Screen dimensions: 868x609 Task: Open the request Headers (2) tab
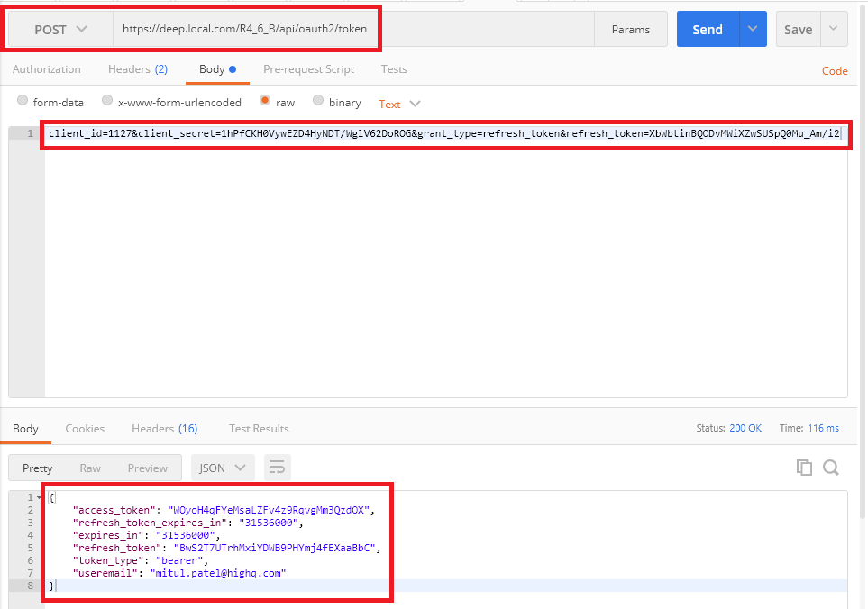(x=138, y=69)
